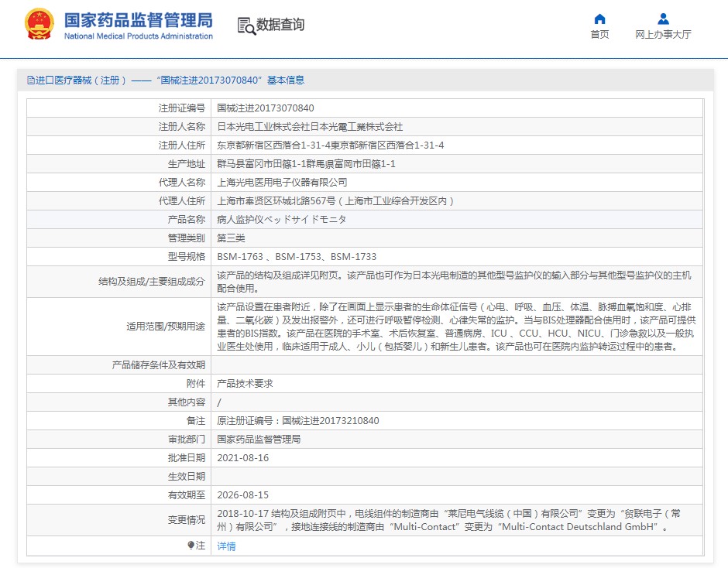Click the 附件 row label
The image size is (728, 568).
(195, 383)
